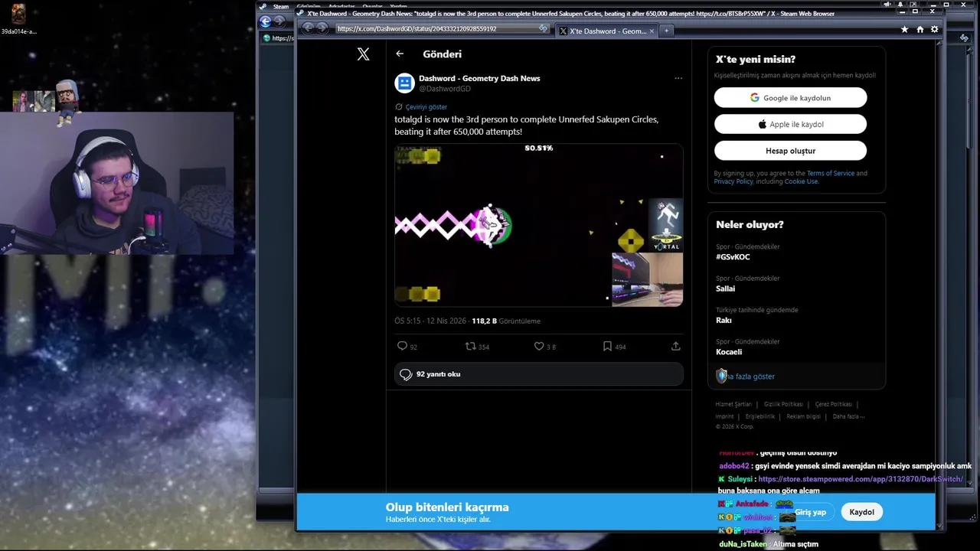980x551 pixels.
Task: Click the star favorite icon in Steam browser
Action: [904, 29]
